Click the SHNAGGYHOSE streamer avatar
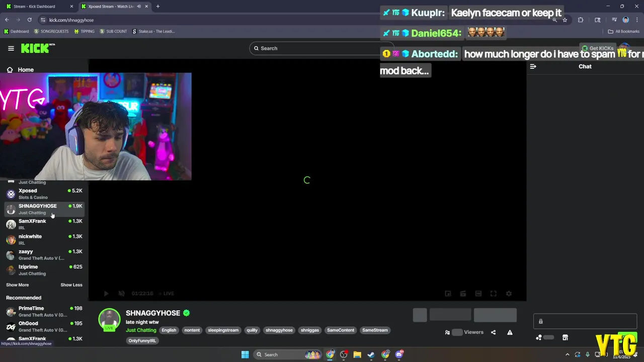The width and height of the screenshot is (644, 362). point(109,319)
